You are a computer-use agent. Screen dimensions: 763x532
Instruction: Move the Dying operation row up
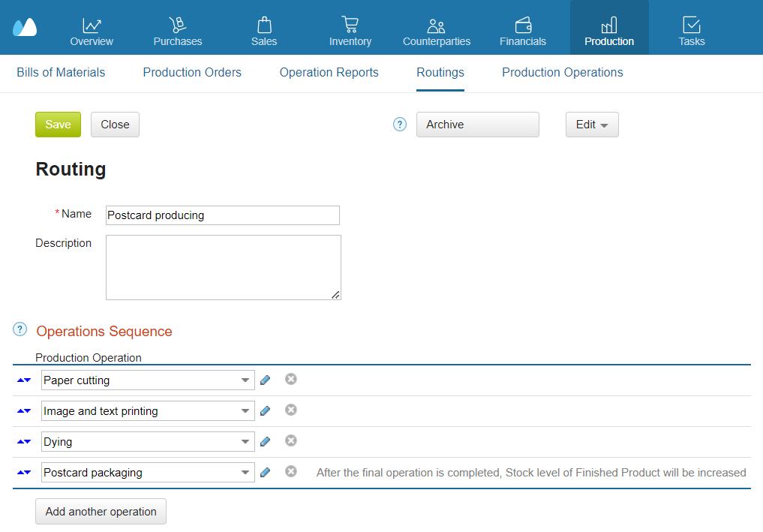pos(20,441)
